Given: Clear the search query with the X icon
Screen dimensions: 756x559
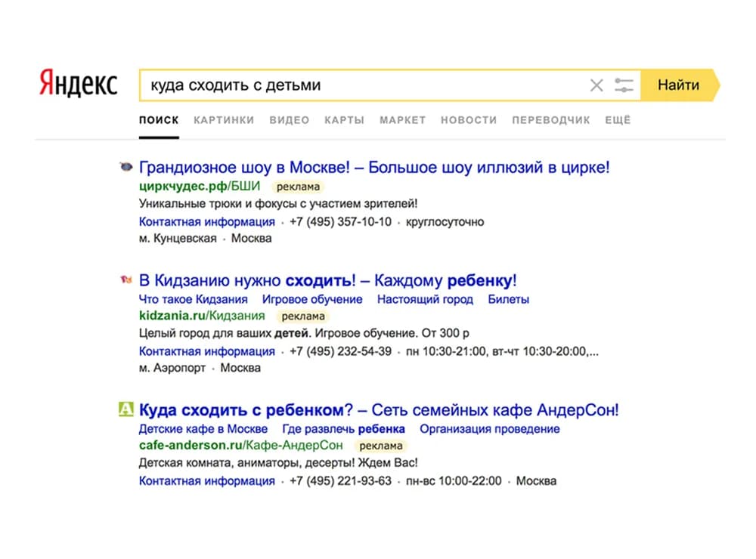Looking at the screenshot, I should [596, 85].
